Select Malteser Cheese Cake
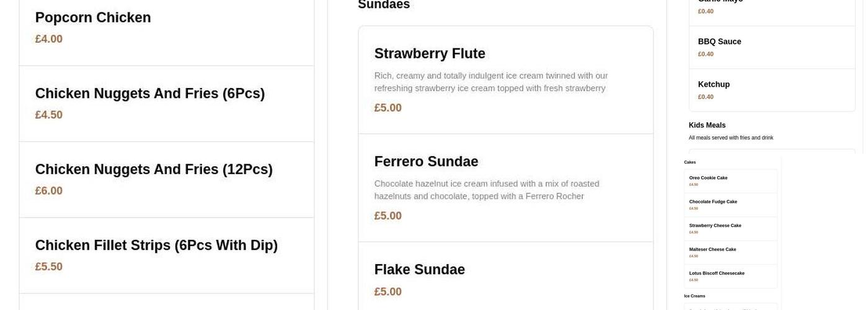The width and height of the screenshot is (868, 310). point(712,250)
